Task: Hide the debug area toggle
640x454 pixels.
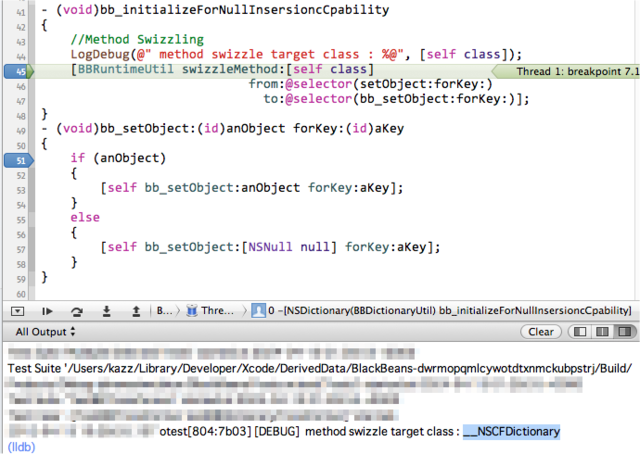Action: pos(17,311)
